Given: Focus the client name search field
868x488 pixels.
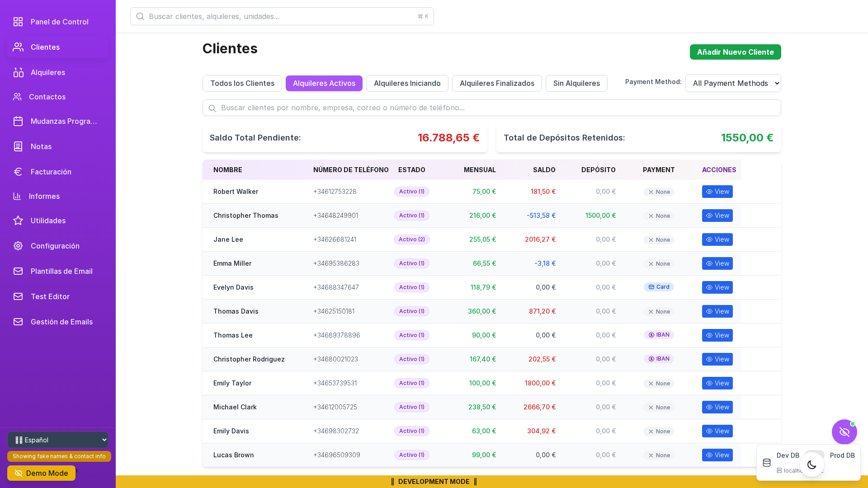Looking at the screenshot, I should pos(492,108).
